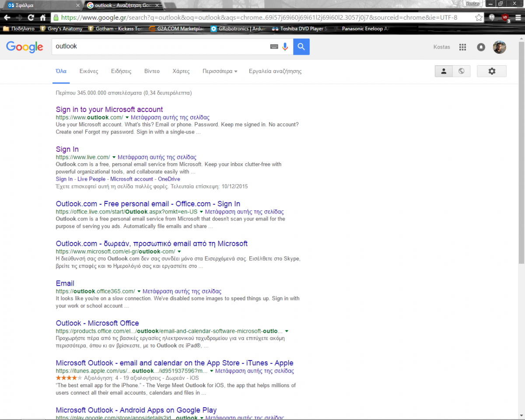Start voice search with the microphone
Viewport: 525px width, 420px height.
click(285, 46)
